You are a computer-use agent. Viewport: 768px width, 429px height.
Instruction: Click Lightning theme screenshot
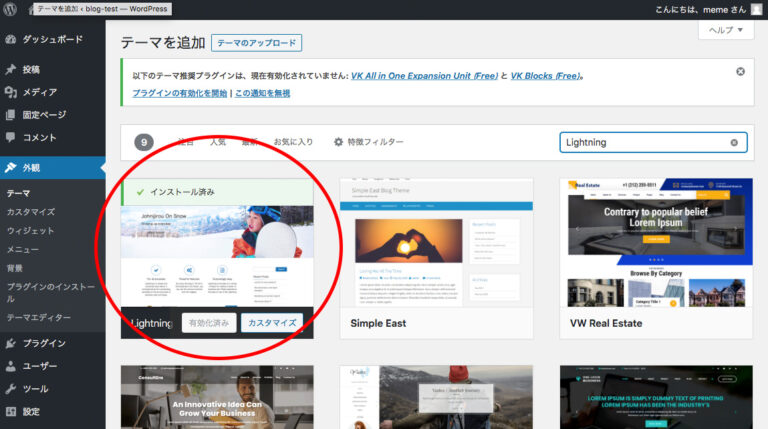coord(217,257)
